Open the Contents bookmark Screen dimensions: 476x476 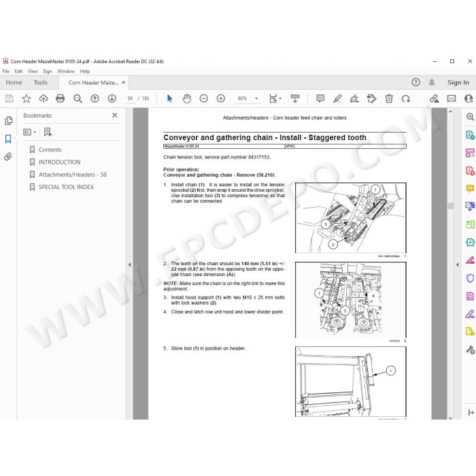50,150
